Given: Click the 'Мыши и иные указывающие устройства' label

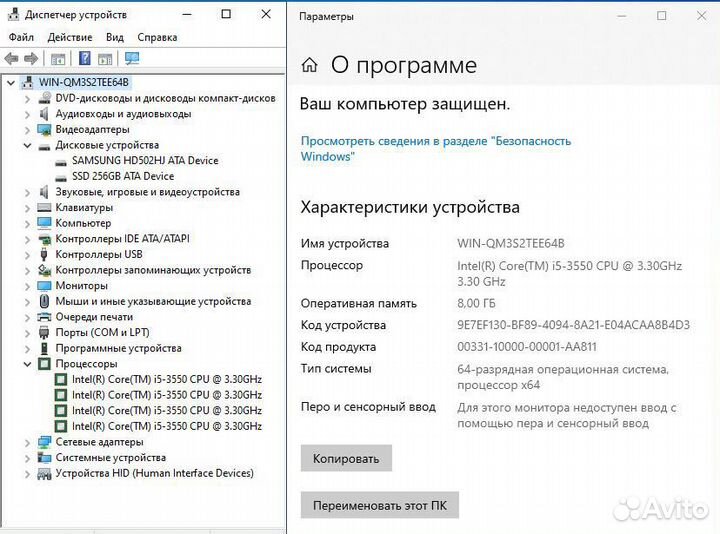Looking at the screenshot, I should (x=153, y=301).
